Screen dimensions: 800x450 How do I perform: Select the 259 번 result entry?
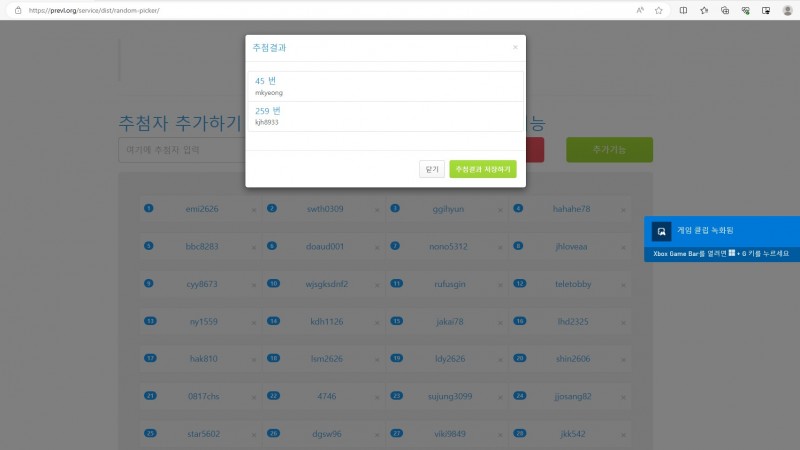[x=385, y=115]
